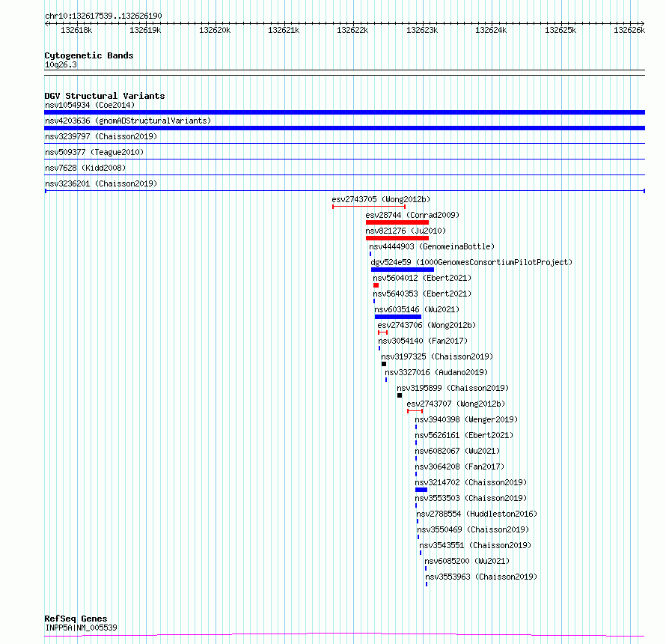The width and height of the screenshot is (666, 644).
Task: Select nsv3543551 (Chaisson2019) label
Action: pyautogui.click(x=475, y=545)
